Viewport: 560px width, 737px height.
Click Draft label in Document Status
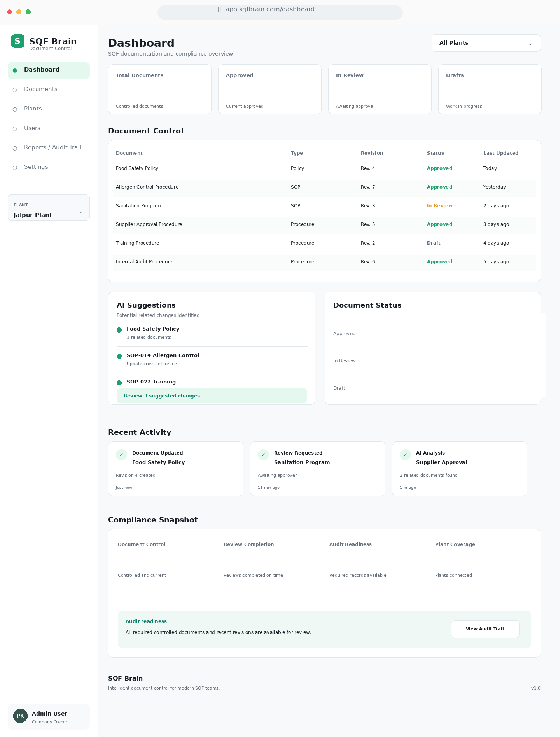[339, 388]
